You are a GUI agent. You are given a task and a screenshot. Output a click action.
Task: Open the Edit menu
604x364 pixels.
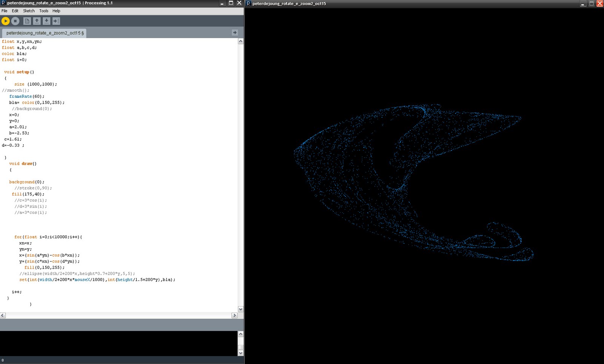15,11
